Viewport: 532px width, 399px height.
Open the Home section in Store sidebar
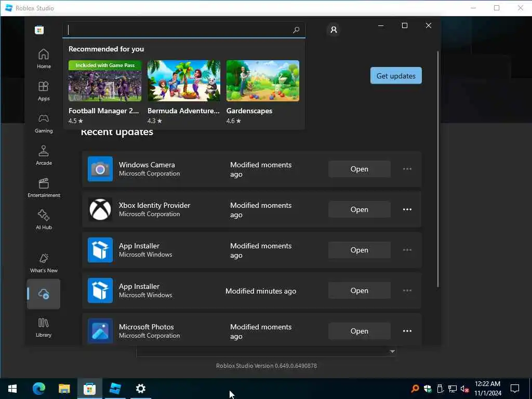pyautogui.click(x=44, y=58)
